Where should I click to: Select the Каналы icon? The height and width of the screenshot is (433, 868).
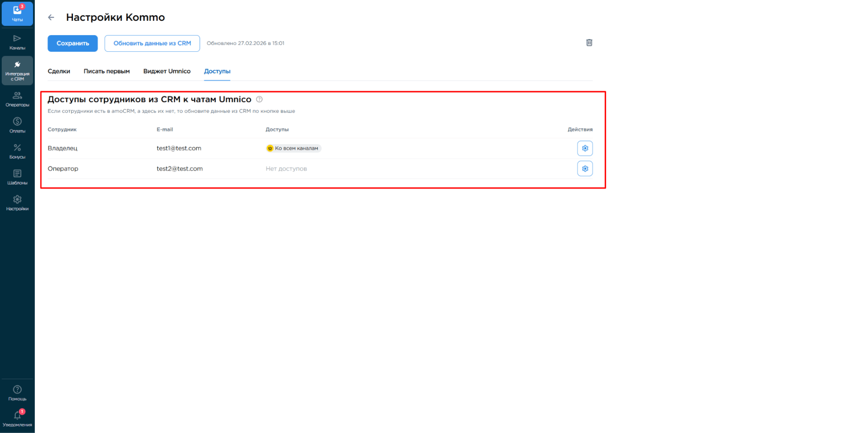[x=17, y=41]
